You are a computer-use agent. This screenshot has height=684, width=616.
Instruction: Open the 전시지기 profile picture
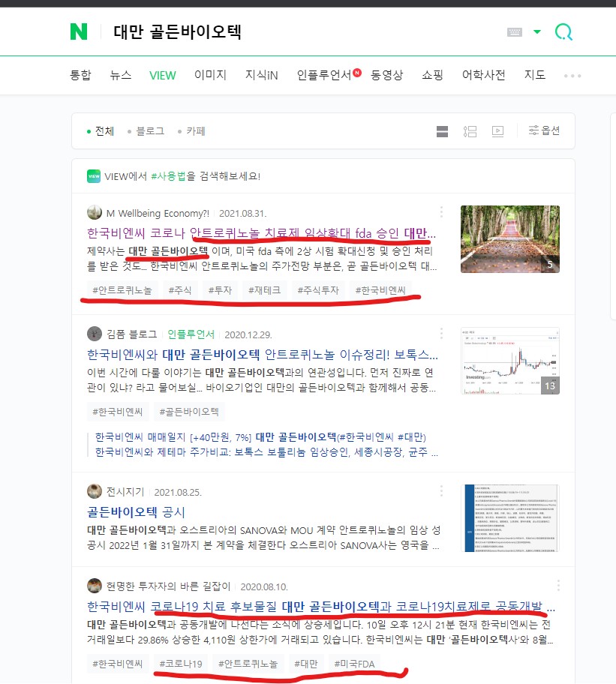(x=95, y=492)
